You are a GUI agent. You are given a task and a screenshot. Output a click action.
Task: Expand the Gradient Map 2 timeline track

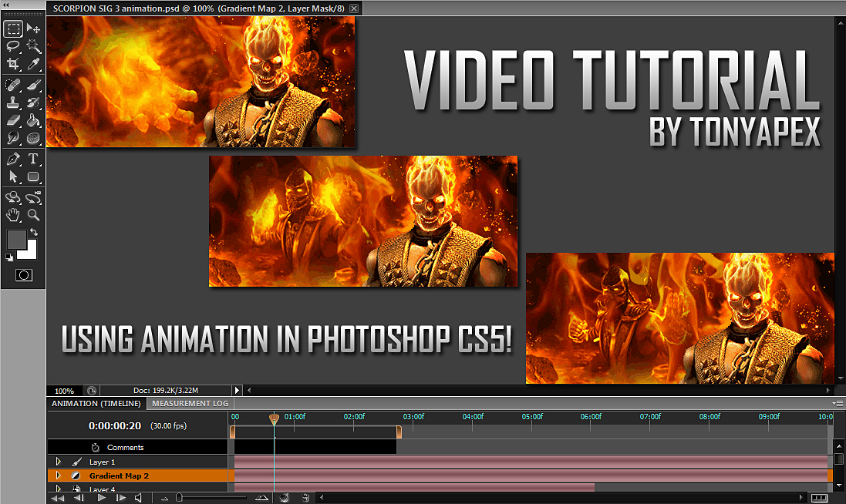(x=59, y=475)
